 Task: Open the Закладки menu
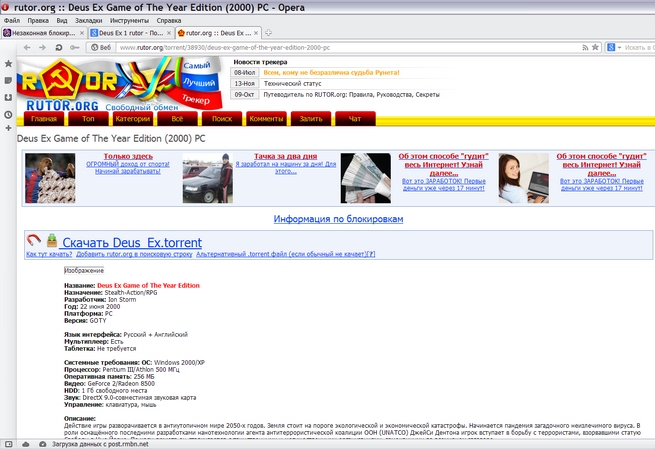(89, 20)
